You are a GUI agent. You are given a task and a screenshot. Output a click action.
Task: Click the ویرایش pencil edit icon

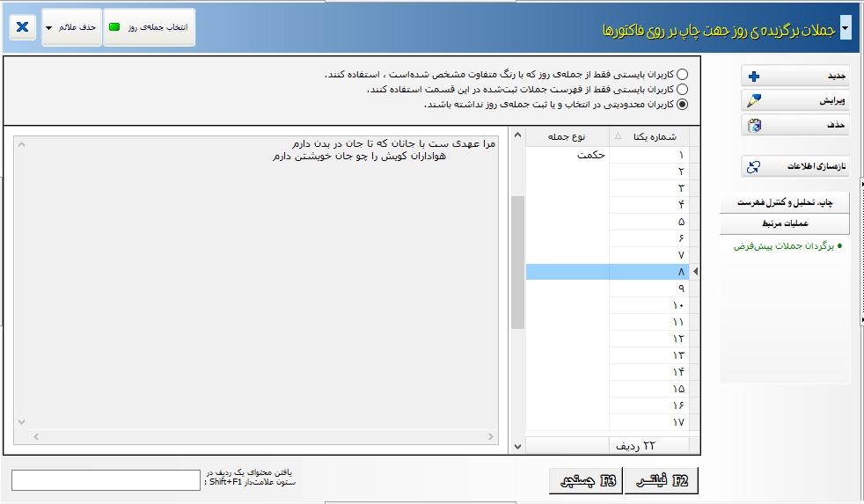click(753, 101)
